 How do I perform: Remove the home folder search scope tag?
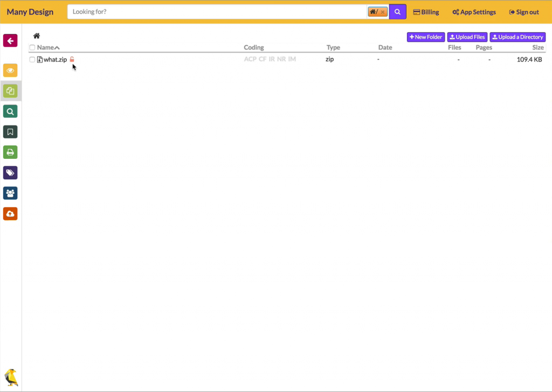(x=383, y=12)
